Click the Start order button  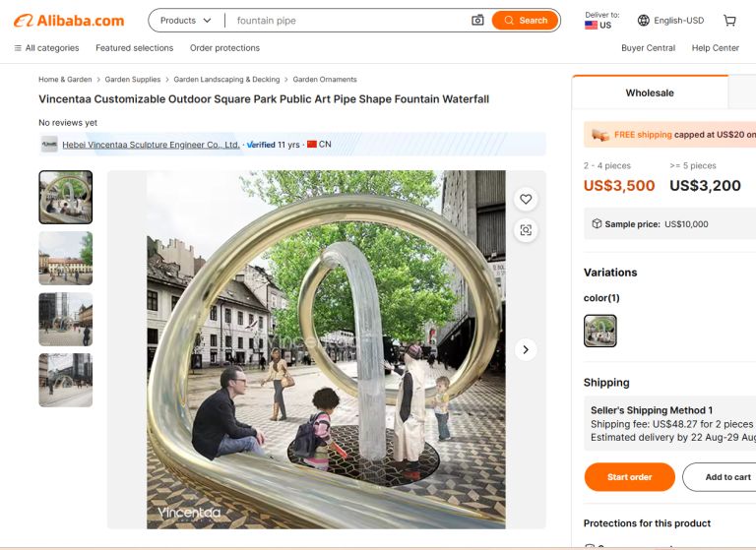tap(629, 477)
